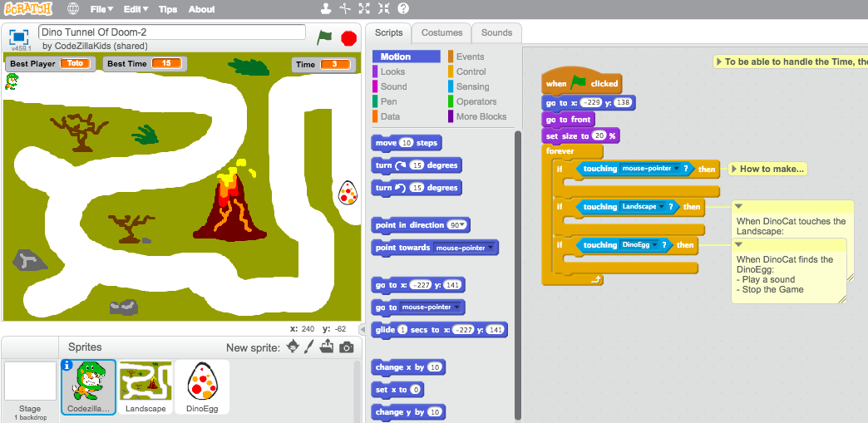Image resolution: width=868 pixels, height=423 pixels.
Task: Switch to the Costumes tab
Action: [441, 32]
